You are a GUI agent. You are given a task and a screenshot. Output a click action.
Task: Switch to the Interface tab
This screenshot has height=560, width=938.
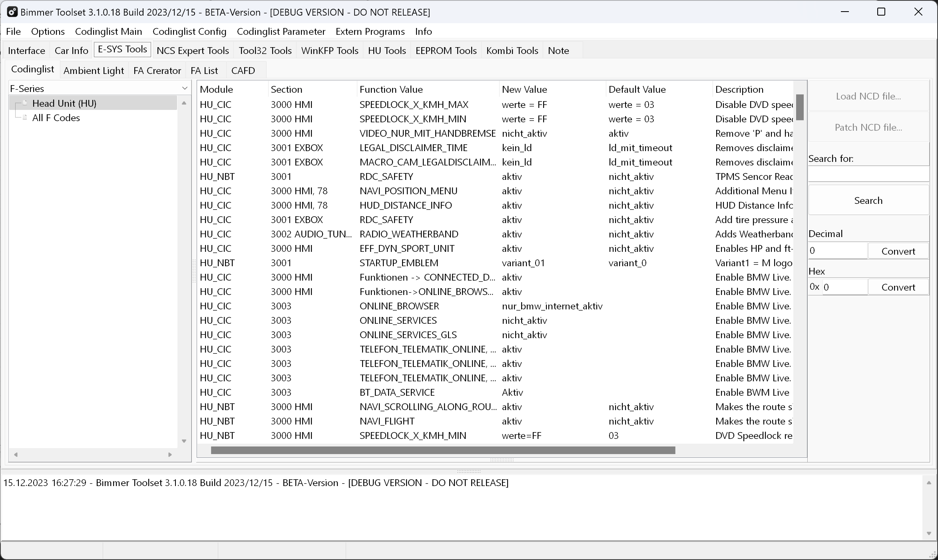click(x=26, y=50)
